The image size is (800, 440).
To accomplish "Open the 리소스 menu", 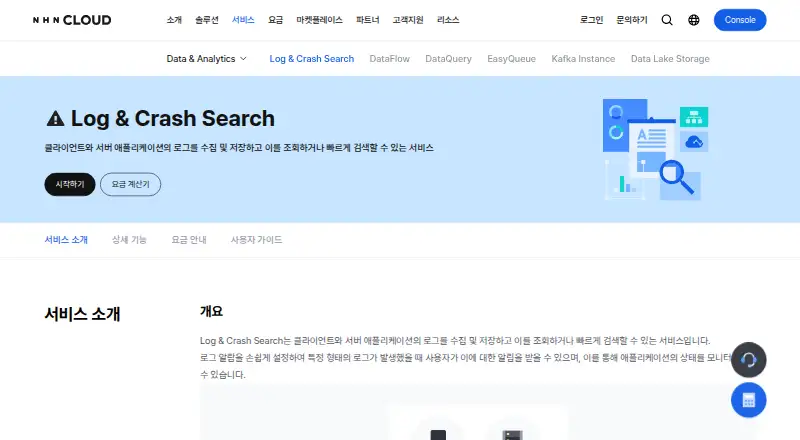I will click(x=448, y=20).
